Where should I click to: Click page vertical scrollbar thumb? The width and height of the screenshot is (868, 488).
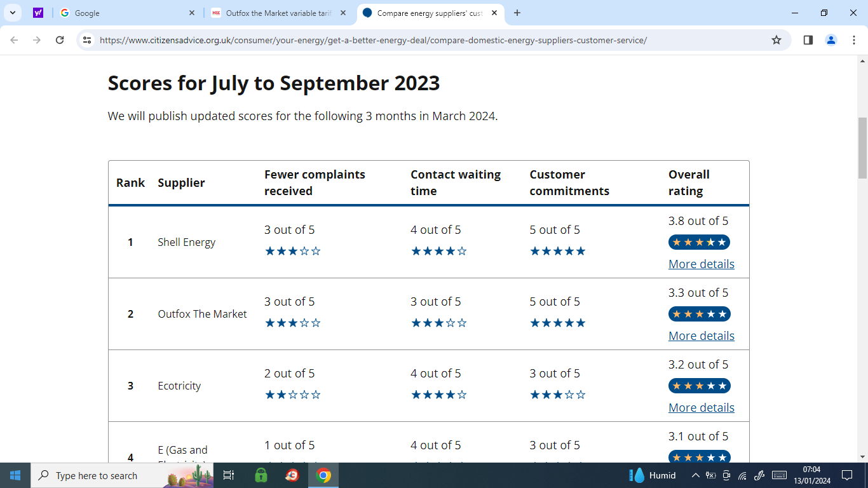[x=862, y=147]
